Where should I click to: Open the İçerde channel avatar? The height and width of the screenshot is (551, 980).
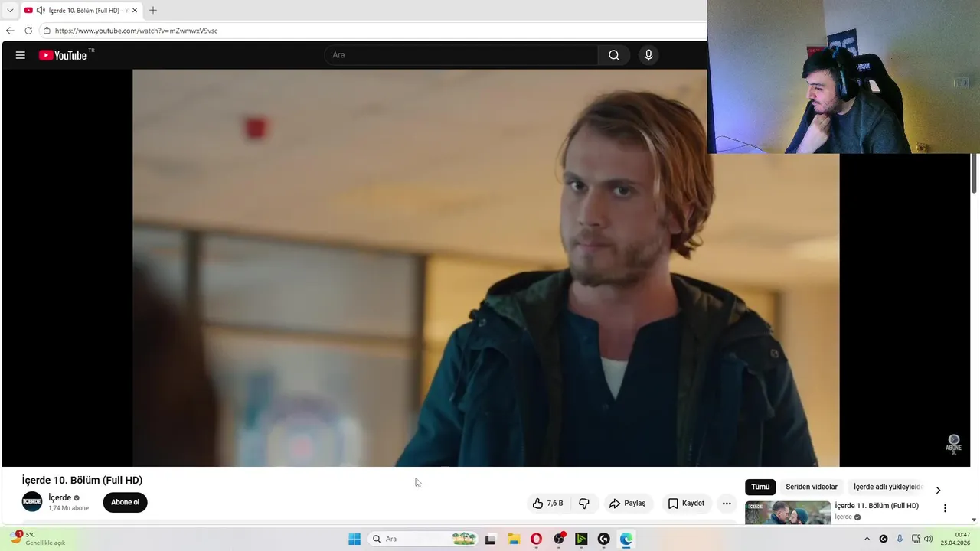coord(32,502)
